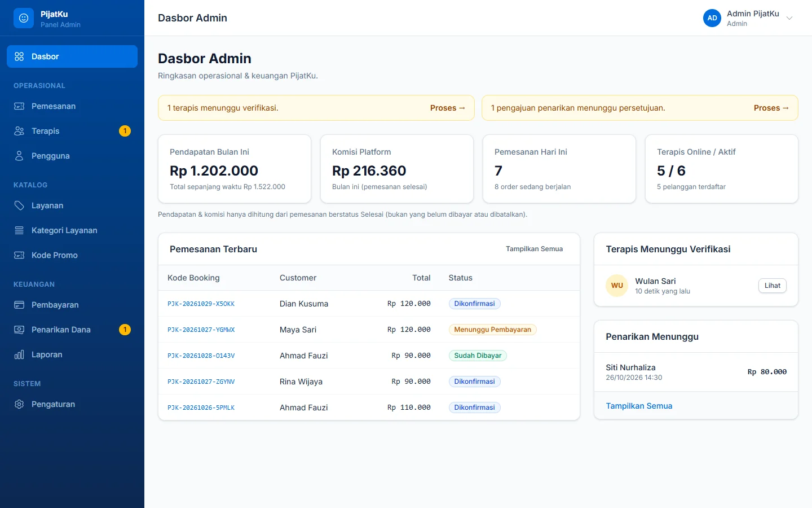This screenshot has height=508, width=812.
Task: Click the Penarikan Dana notification badge
Action: click(125, 330)
